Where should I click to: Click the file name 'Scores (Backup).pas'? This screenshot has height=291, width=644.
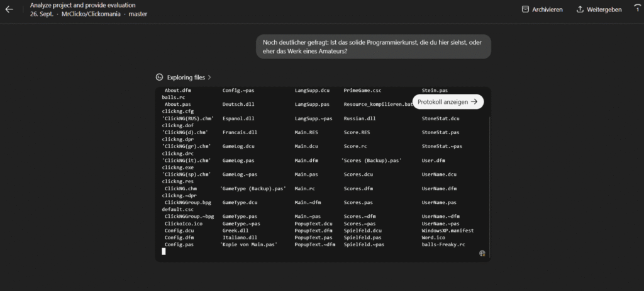[x=371, y=161]
